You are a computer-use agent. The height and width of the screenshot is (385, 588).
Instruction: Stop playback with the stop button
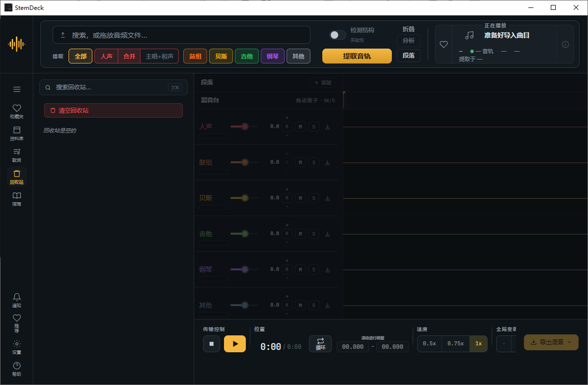pyautogui.click(x=212, y=344)
